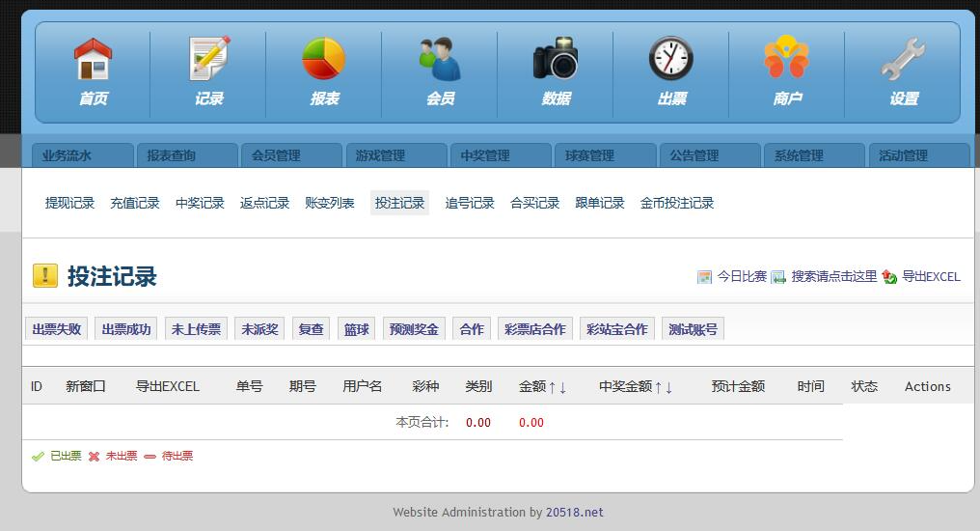Viewport: 980px width, 531px height.
Task: Click the 今日比赛 link
Action: click(x=742, y=276)
